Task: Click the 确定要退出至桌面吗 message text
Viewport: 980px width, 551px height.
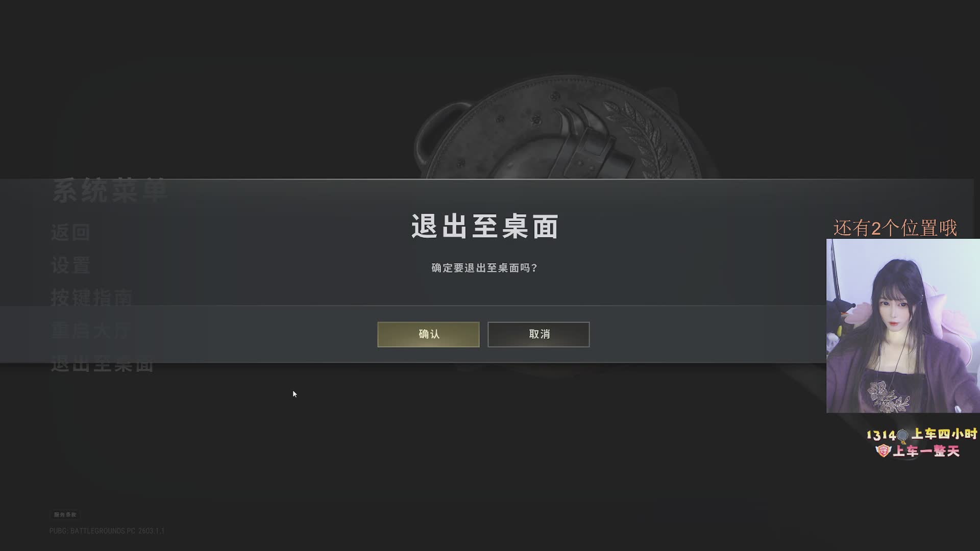Action: coord(484,268)
